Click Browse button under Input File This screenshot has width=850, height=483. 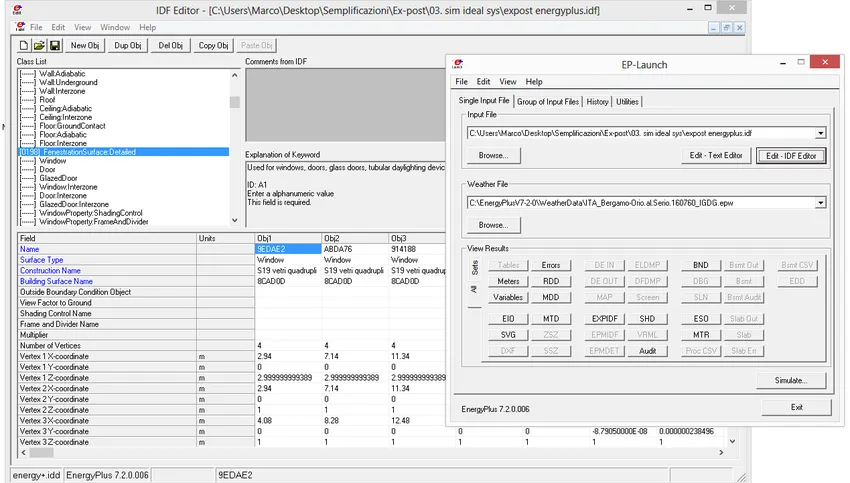coord(493,156)
